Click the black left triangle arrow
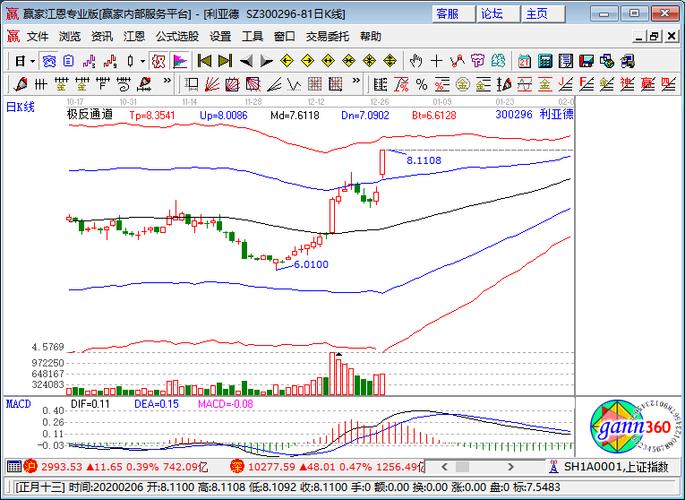The height and width of the screenshot is (500, 685). (246, 61)
